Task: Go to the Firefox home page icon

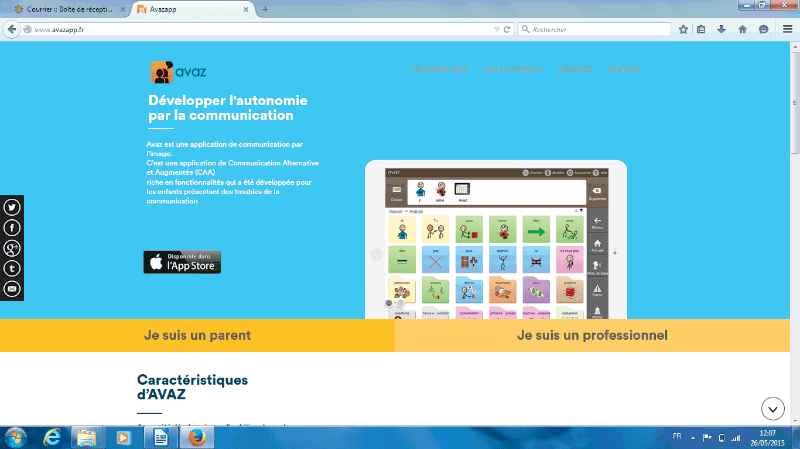Action: pyautogui.click(x=742, y=29)
